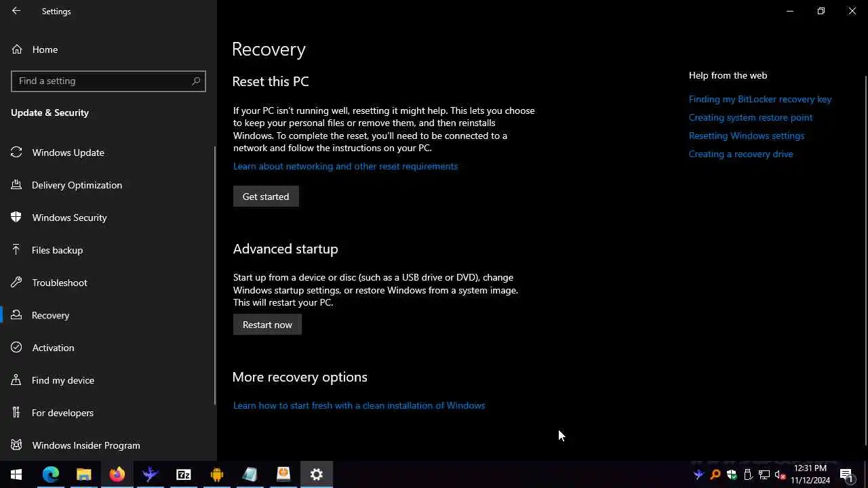
Task: Open Find my device settings
Action: pyautogui.click(x=107, y=380)
